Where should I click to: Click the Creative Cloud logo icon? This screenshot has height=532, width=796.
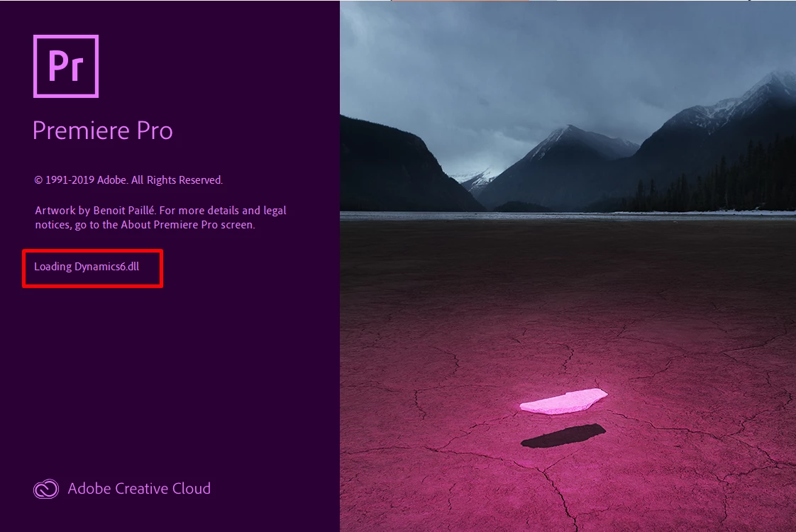coord(46,489)
